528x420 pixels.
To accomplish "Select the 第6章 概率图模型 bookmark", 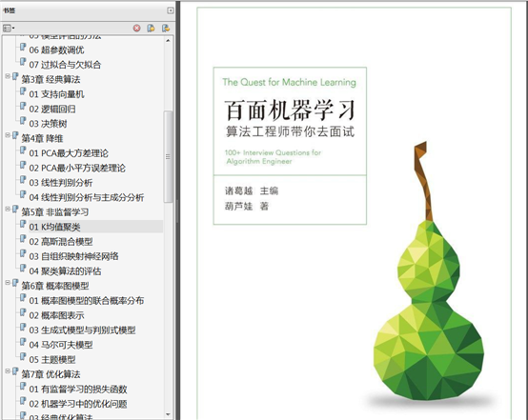I will [55, 286].
